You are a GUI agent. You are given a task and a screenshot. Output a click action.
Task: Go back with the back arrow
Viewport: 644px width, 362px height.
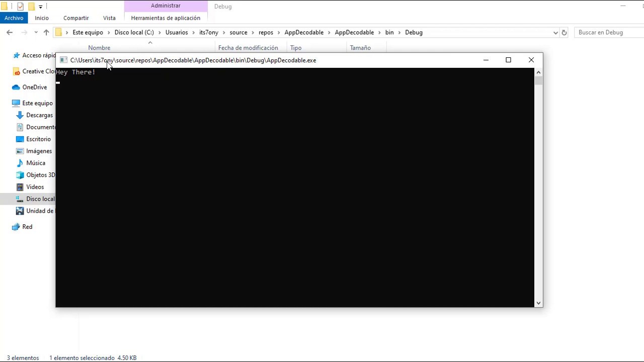(x=10, y=32)
